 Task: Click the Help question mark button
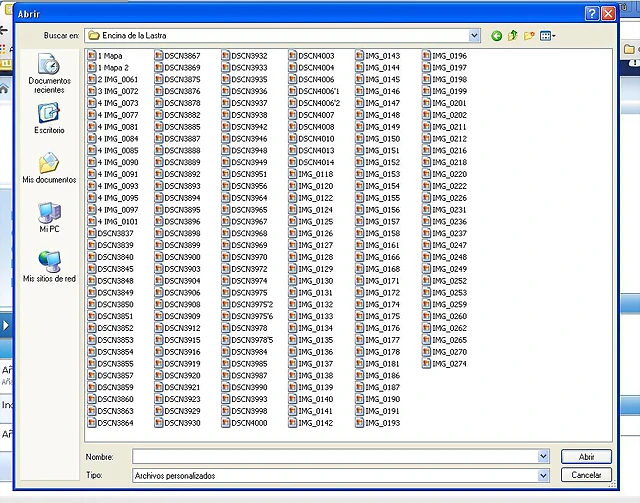[x=592, y=14]
